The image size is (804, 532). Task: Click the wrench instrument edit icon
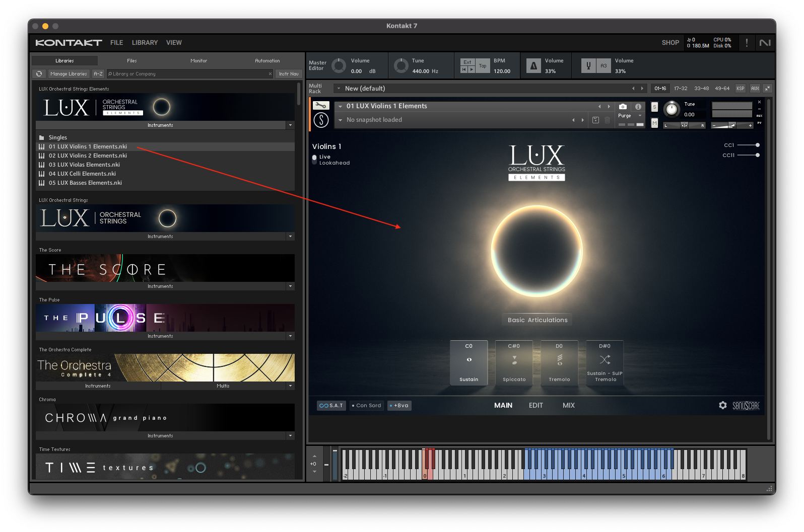pos(321,106)
